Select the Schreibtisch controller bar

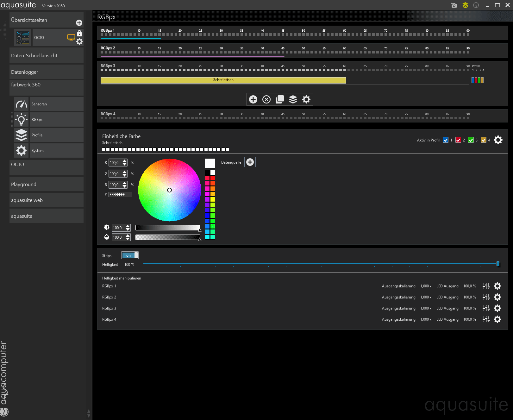(x=223, y=80)
